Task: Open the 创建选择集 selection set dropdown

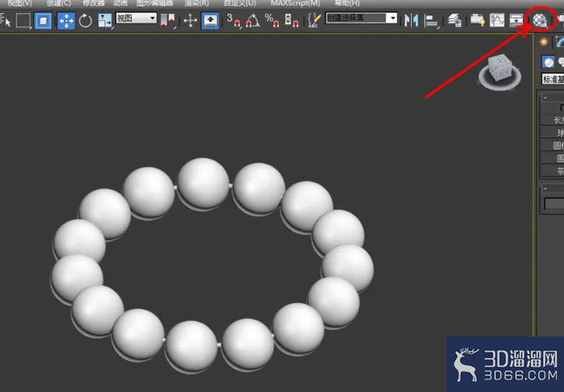Action: (x=361, y=18)
